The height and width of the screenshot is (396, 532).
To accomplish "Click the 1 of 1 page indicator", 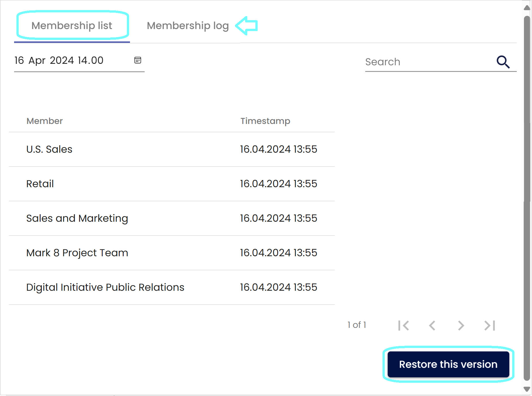I will [357, 325].
